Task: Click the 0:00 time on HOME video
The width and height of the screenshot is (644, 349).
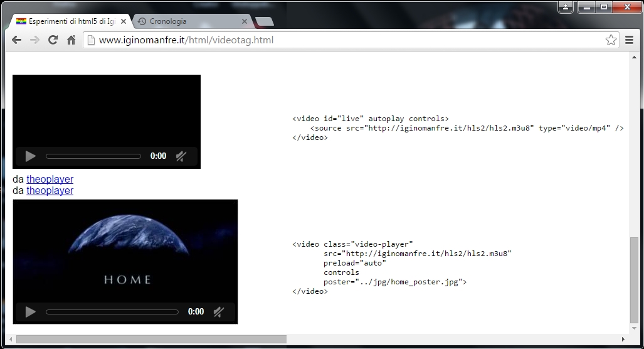Action: [196, 312]
